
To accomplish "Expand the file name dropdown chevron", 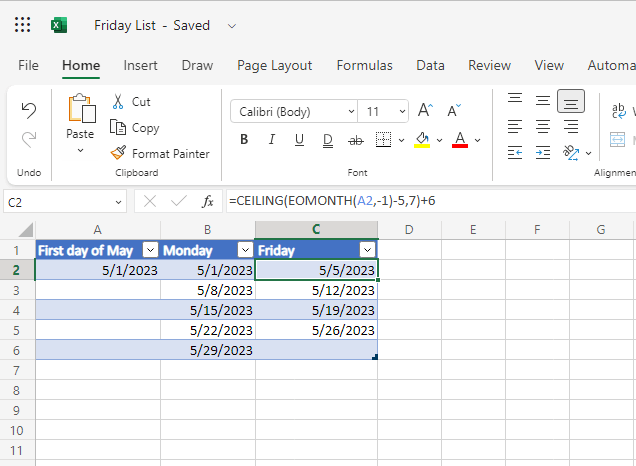I will [232, 26].
